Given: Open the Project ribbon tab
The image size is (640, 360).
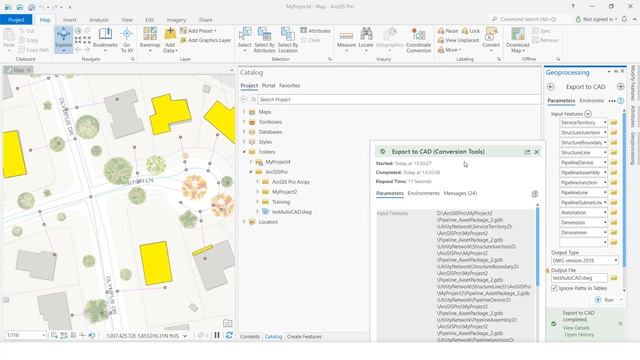Looking at the screenshot, I should point(16,20).
